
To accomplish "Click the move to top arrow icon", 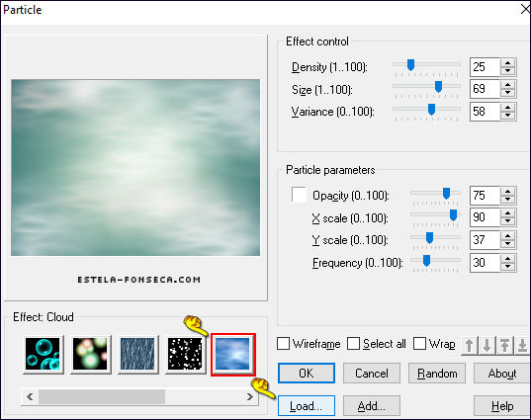I will click(504, 346).
